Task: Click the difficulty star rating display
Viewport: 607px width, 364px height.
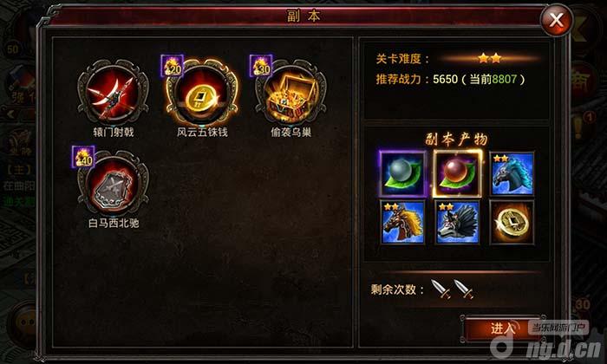Action: (x=490, y=59)
